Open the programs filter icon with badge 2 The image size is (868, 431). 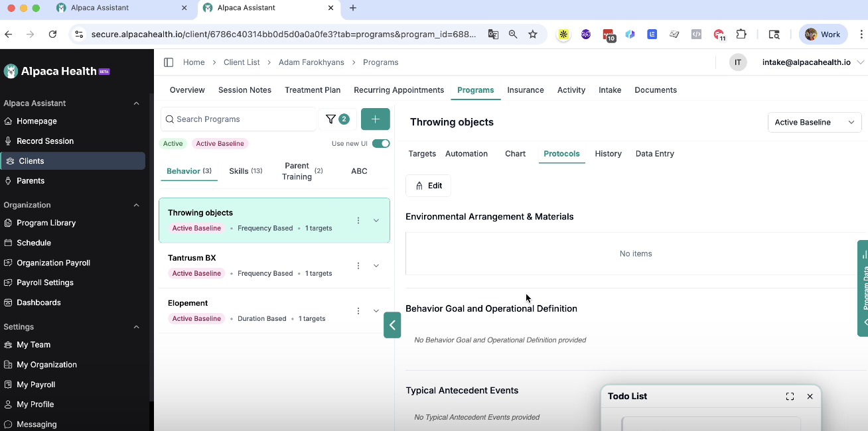pos(337,119)
